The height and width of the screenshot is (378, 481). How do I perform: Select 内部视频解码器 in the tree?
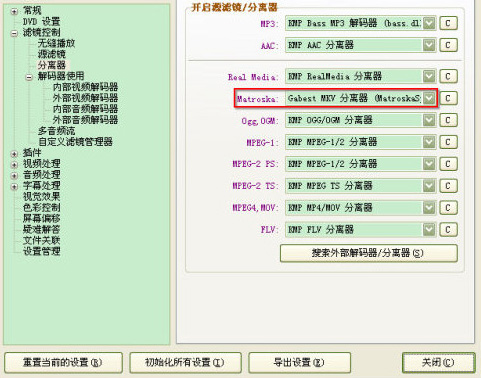coord(85,87)
